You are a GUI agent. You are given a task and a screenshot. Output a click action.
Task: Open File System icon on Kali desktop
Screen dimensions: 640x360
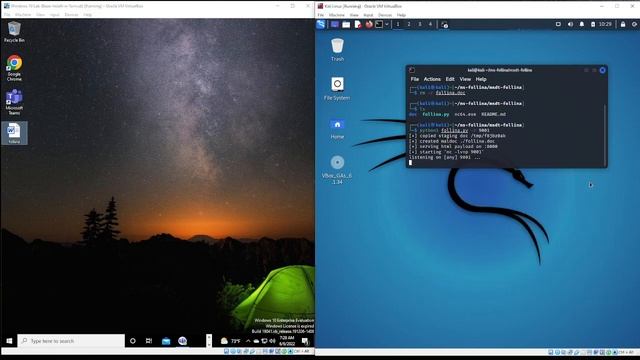point(337,88)
